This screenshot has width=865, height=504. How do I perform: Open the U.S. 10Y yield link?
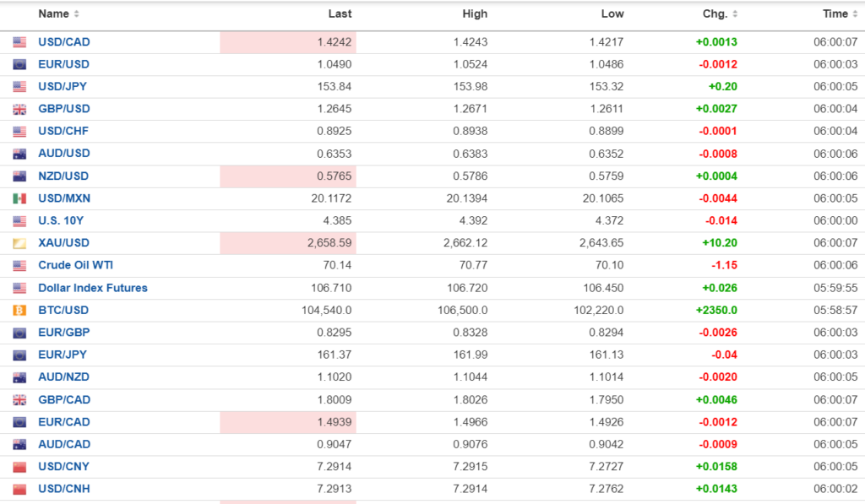click(61, 221)
